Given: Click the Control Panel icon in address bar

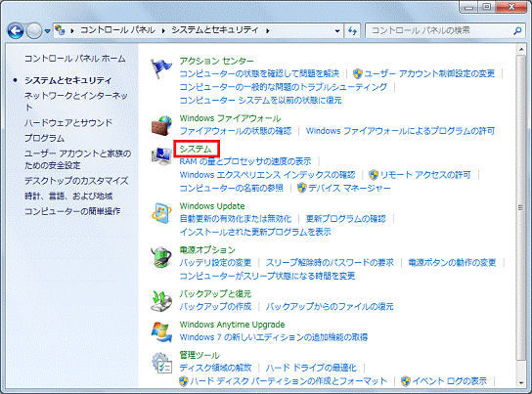Looking at the screenshot, I should pos(60,30).
